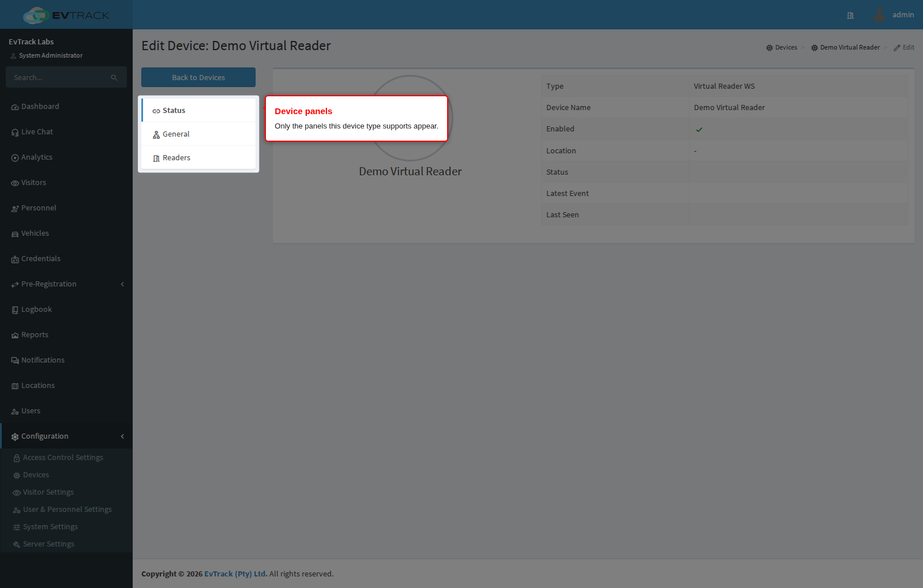Open the General device panel tab

[198, 134]
